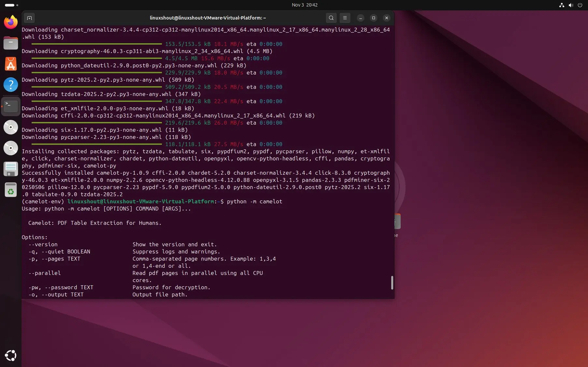
Task: Open the power menu icon
Action: point(580,5)
